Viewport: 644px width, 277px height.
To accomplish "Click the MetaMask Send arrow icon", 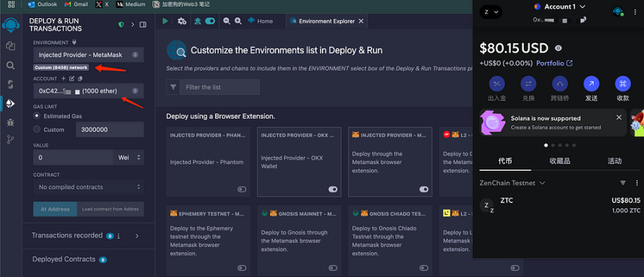I will tap(591, 84).
